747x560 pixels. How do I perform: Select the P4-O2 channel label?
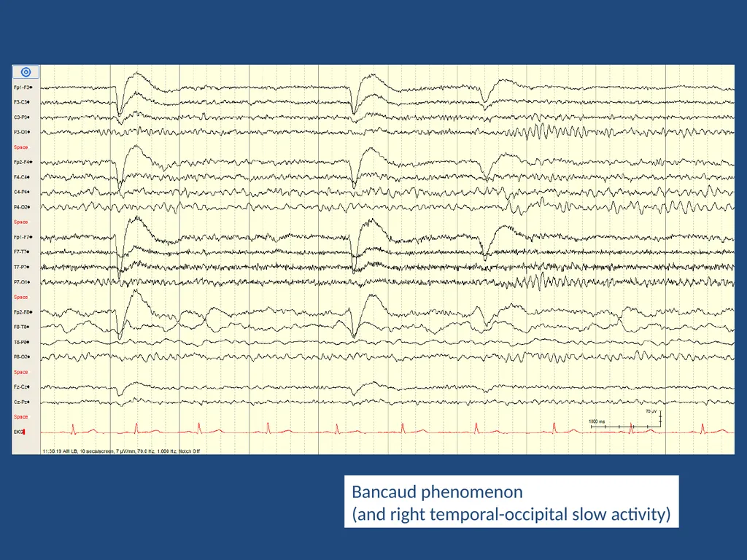(22, 207)
